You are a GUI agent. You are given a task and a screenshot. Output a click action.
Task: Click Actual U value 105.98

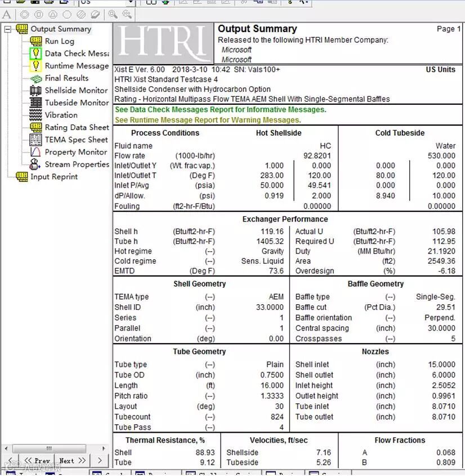pos(444,232)
